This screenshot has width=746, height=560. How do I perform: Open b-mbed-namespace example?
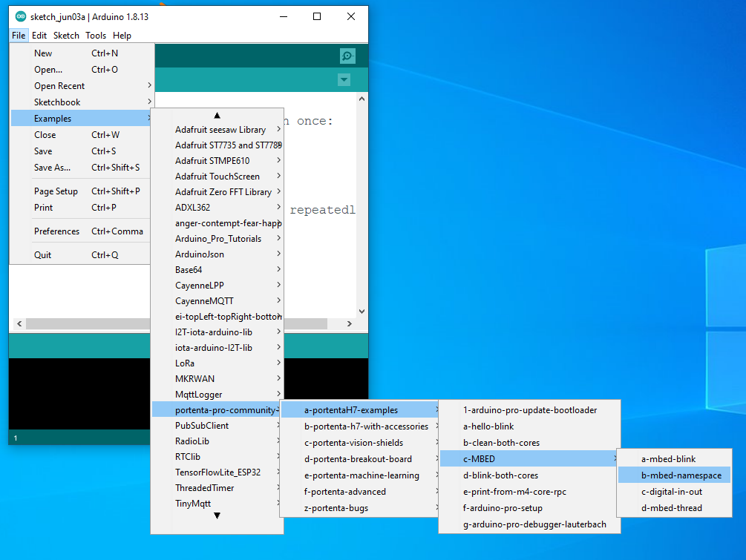point(674,475)
